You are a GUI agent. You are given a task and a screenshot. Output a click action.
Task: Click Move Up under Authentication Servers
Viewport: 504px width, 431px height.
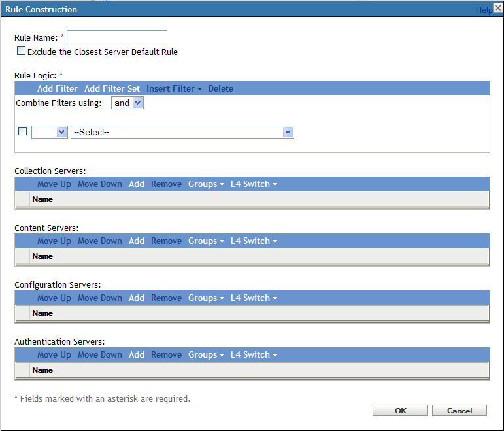pyautogui.click(x=54, y=354)
